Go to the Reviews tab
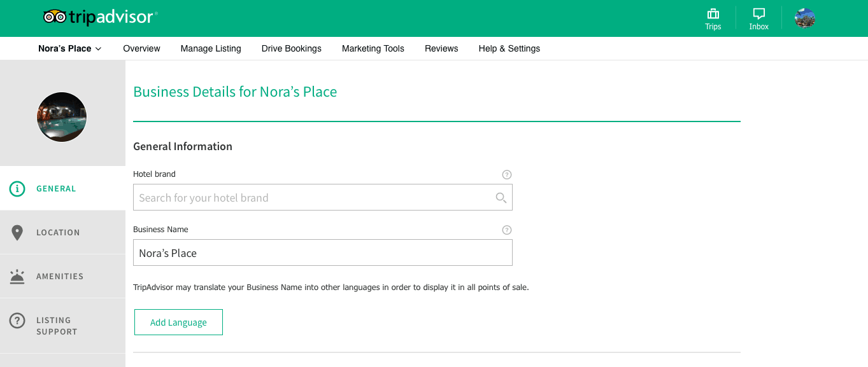The height and width of the screenshot is (367, 868). [x=441, y=48]
